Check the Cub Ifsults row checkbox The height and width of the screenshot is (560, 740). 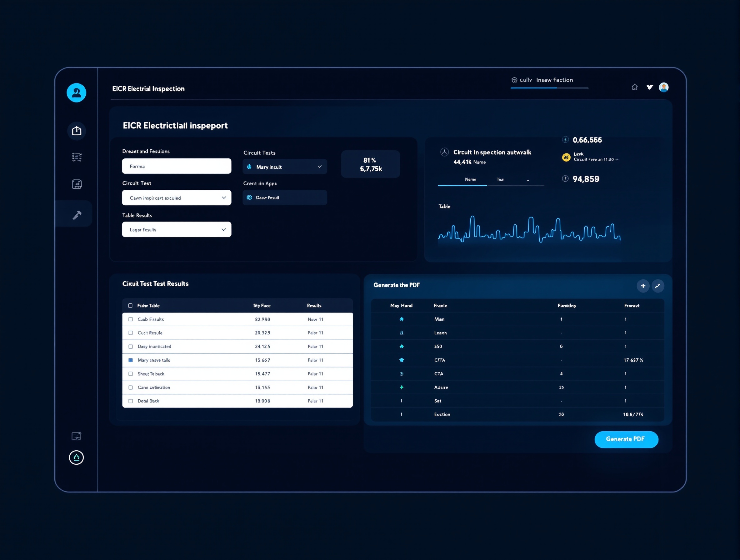point(131,319)
